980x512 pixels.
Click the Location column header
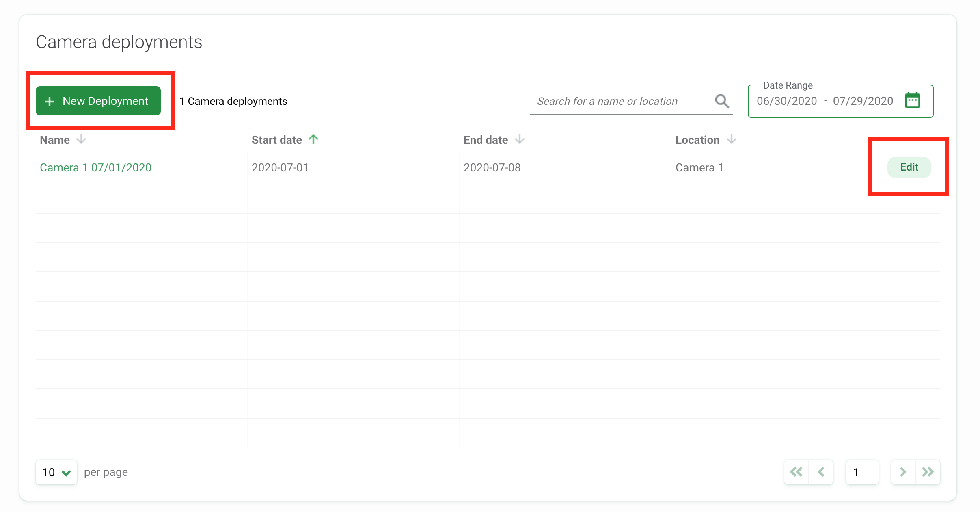tap(697, 140)
